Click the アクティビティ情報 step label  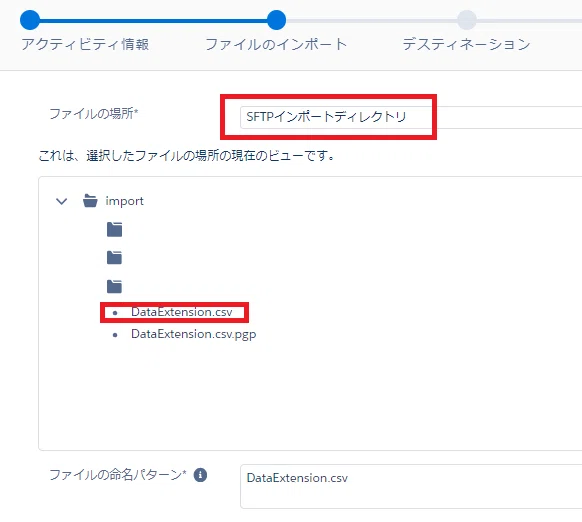pos(85,44)
